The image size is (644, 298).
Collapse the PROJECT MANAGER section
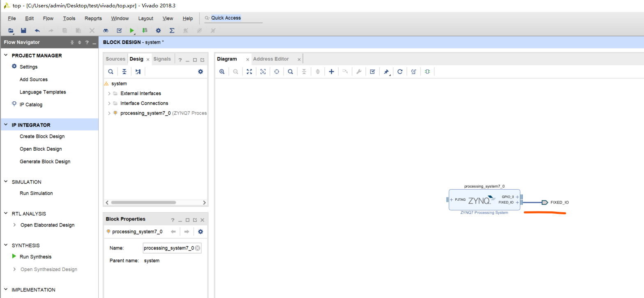[6, 55]
